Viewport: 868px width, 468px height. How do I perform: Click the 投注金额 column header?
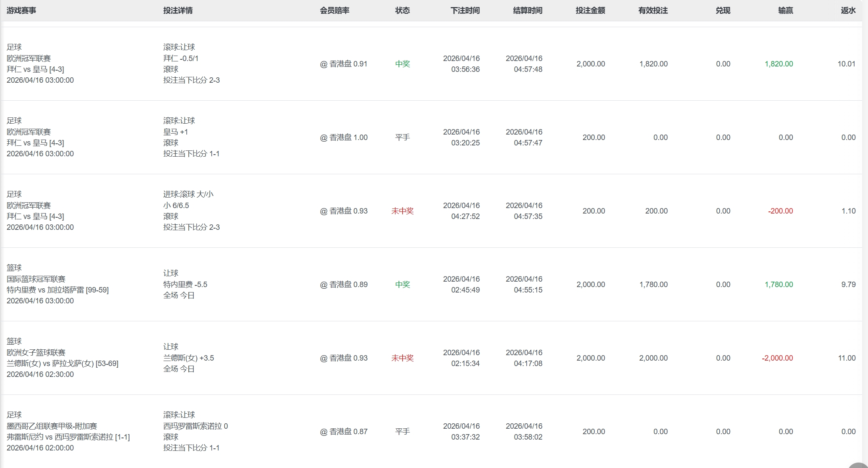point(590,10)
